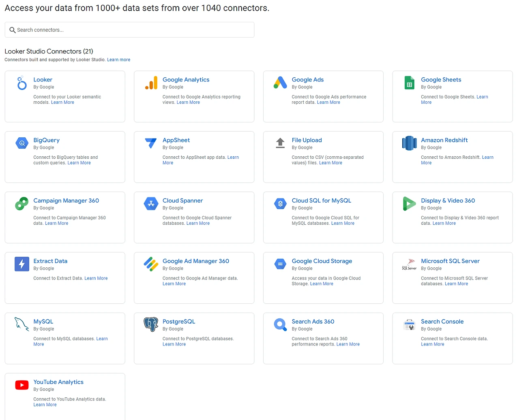Click Learn More in Google Cloud Storage card

(x=322, y=284)
